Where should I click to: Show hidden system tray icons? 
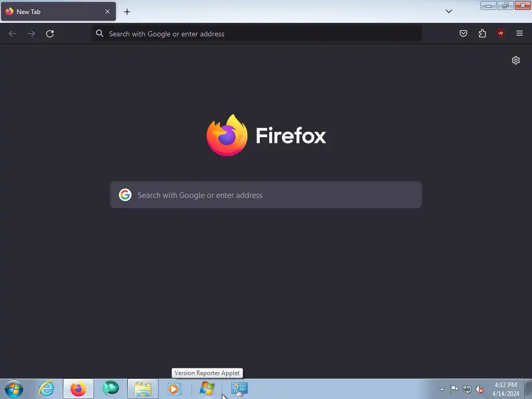[442, 389]
